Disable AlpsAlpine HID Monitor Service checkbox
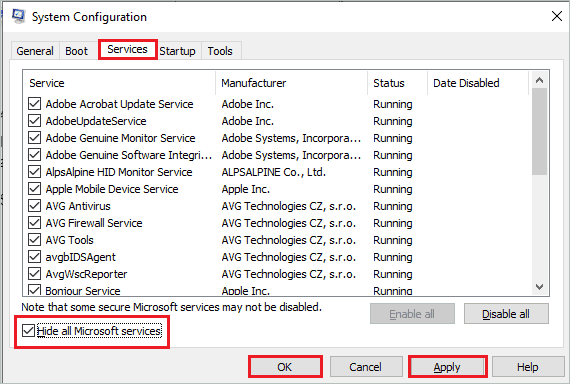The image size is (570, 384). point(35,172)
